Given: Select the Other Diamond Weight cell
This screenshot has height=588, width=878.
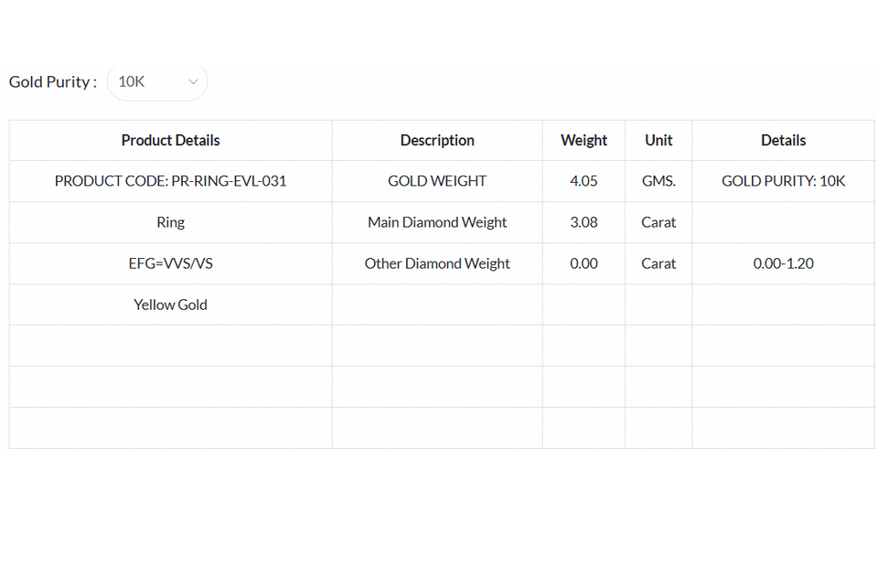Looking at the screenshot, I should click(437, 263).
